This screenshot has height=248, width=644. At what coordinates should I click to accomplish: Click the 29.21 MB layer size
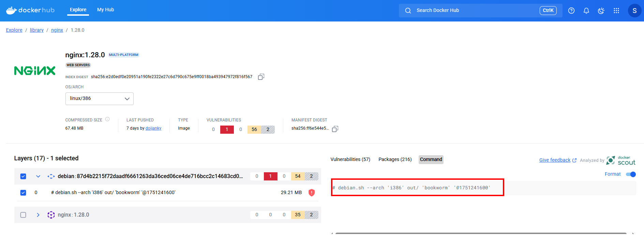pos(291,193)
